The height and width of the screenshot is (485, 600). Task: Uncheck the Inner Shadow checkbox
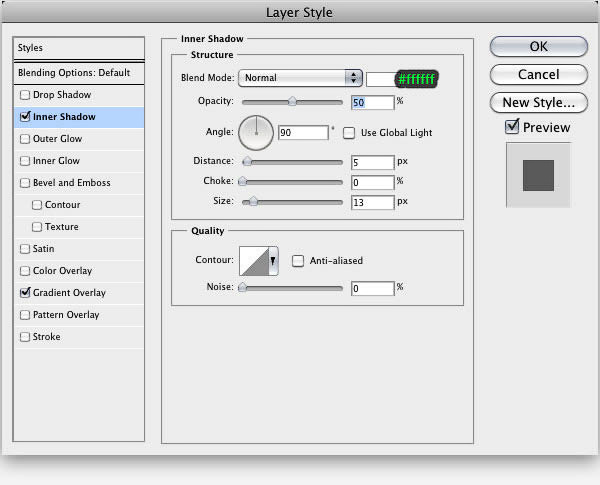(x=25, y=116)
